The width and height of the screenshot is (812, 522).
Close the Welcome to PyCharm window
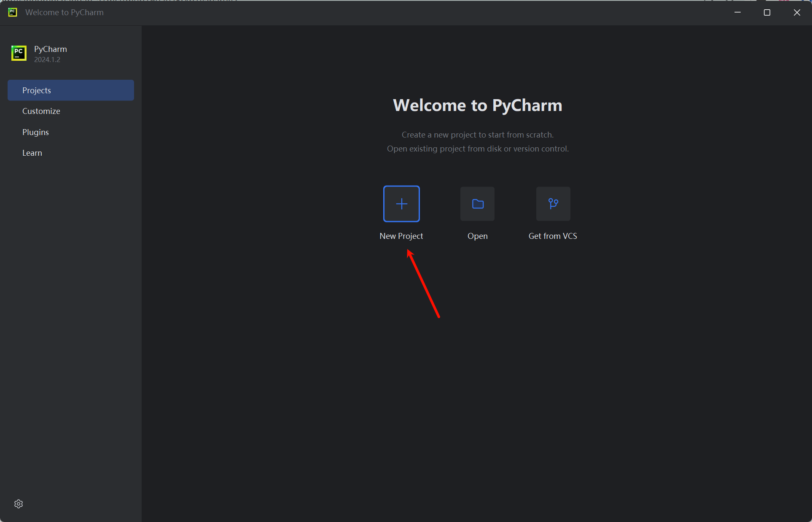coord(796,12)
